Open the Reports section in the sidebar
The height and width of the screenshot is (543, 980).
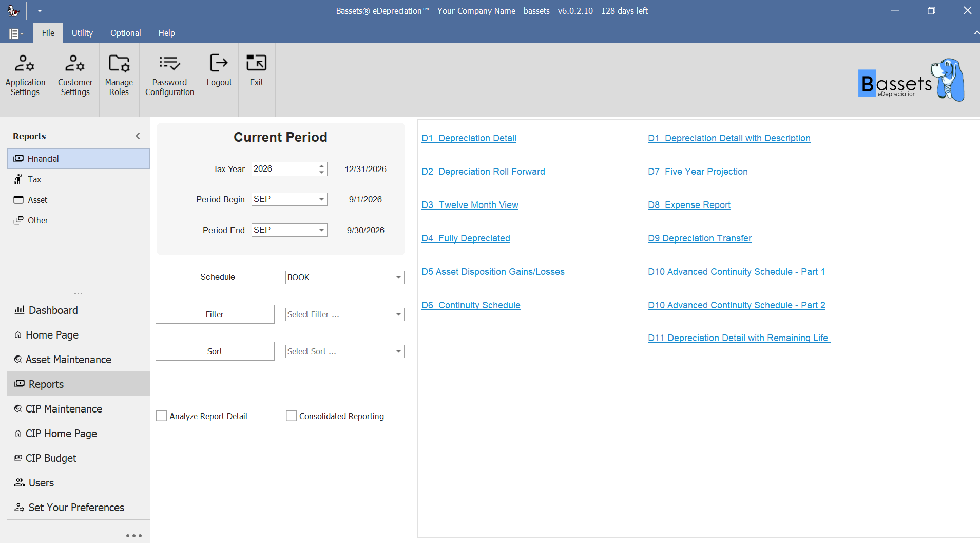[79, 384]
